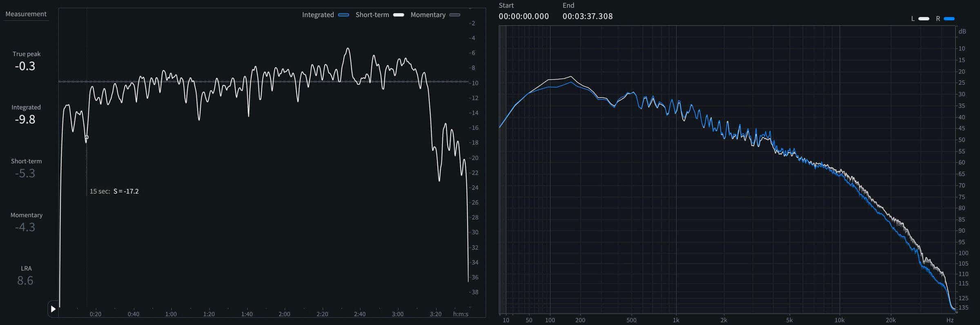Click the Momentary value -4.3
The width and height of the screenshot is (980, 325).
coord(25,227)
